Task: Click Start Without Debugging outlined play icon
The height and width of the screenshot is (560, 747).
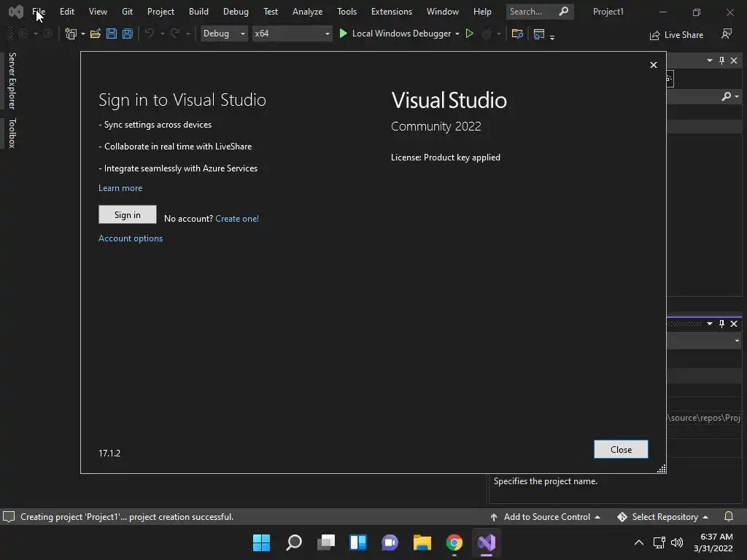Action: 469,34
